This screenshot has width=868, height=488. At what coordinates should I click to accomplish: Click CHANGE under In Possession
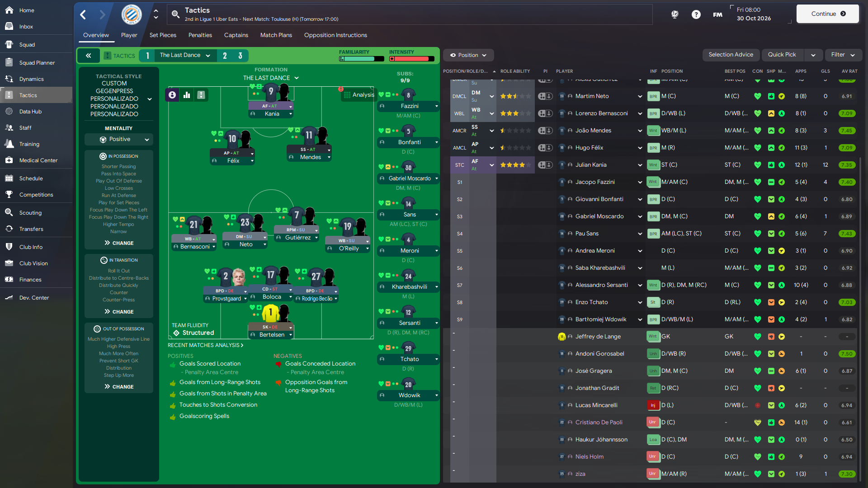click(x=119, y=243)
